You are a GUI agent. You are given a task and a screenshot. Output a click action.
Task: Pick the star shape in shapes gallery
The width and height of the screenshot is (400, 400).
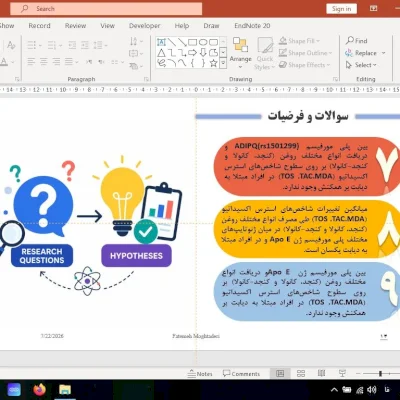[213, 63]
